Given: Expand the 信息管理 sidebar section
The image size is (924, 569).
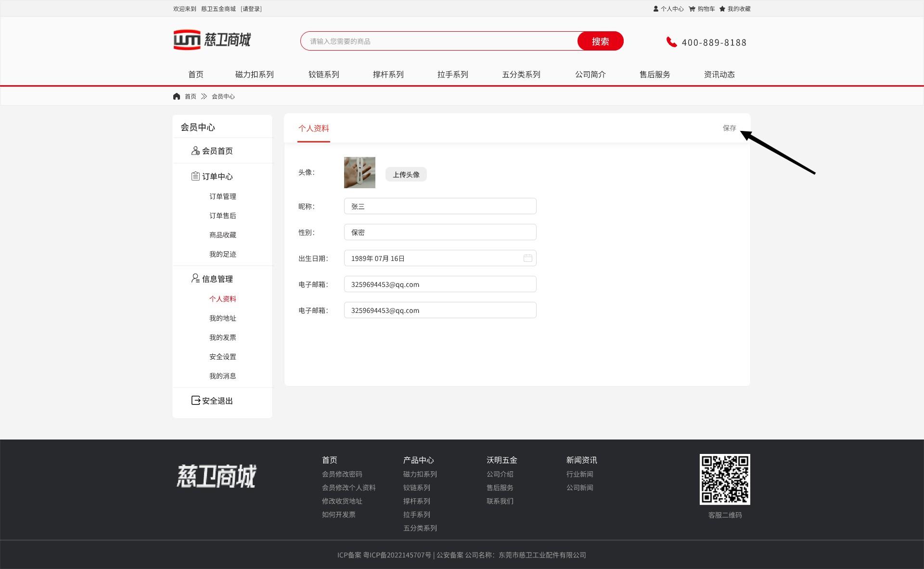Looking at the screenshot, I should pyautogui.click(x=217, y=279).
